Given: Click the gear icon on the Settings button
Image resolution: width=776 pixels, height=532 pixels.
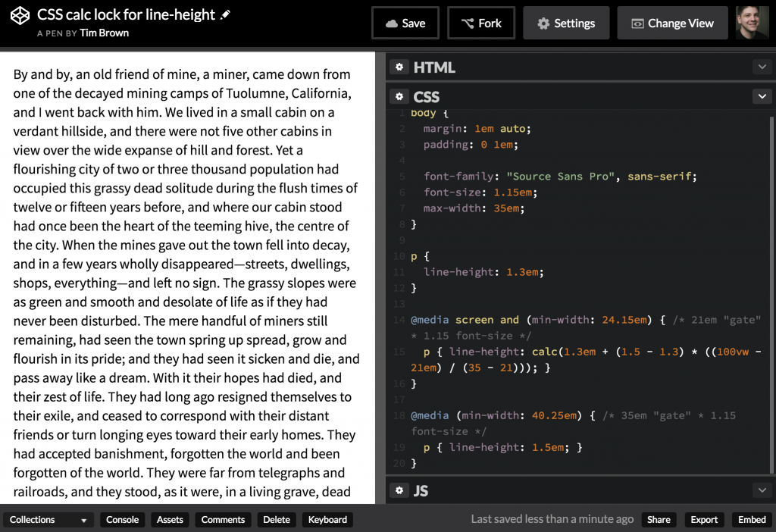Looking at the screenshot, I should pos(543,23).
